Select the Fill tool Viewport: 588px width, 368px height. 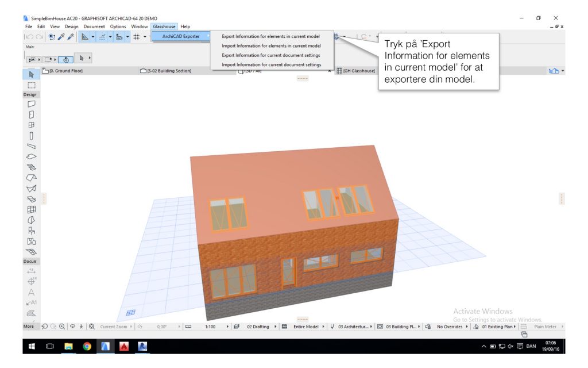[32, 313]
